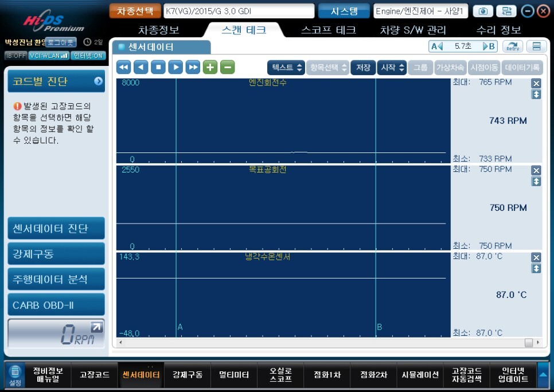Image resolution: width=554 pixels, height=392 pixels.
Task: Open 정비정보 매뉴얼 in bottom bar
Action: (48, 375)
